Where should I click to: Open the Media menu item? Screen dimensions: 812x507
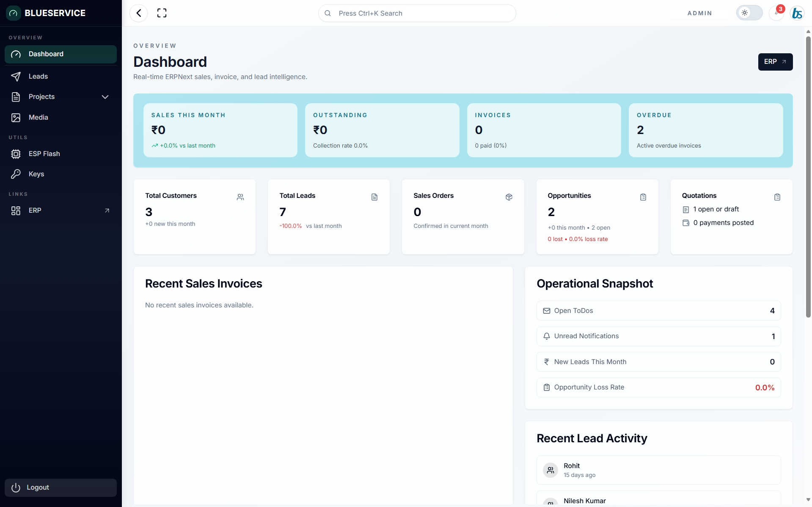[x=61, y=118]
